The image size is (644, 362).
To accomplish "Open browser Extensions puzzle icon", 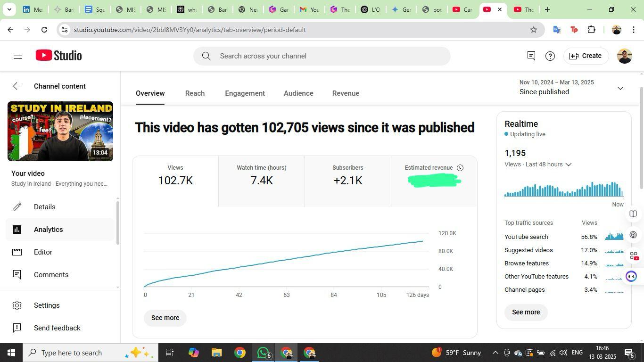I will click(591, 30).
